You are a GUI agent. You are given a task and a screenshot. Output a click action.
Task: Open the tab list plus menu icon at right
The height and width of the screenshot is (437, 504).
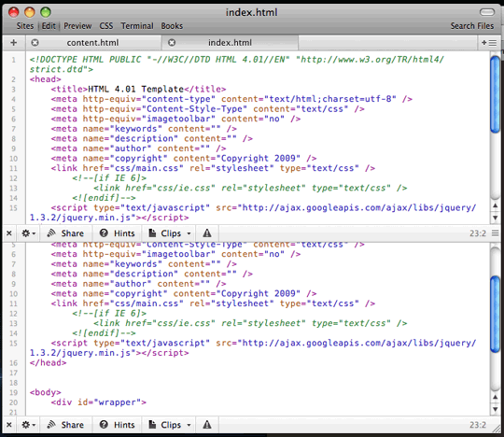click(489, 42)
